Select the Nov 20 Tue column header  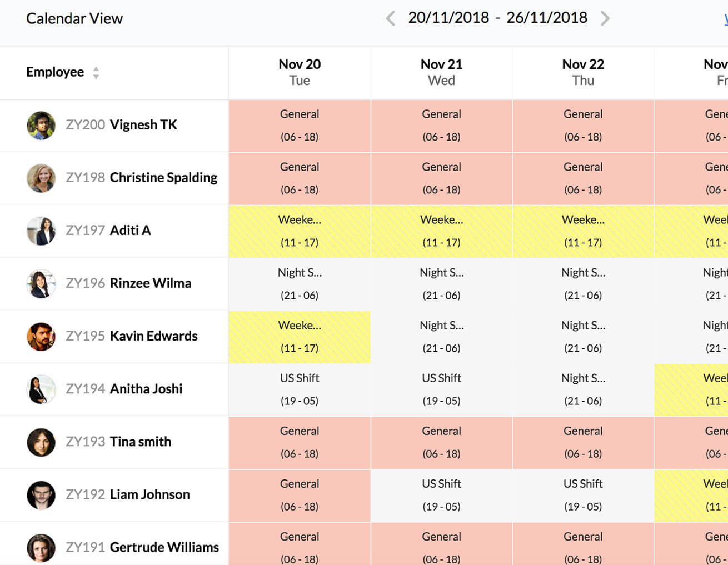pyautogui.click(x=300, y=72)
